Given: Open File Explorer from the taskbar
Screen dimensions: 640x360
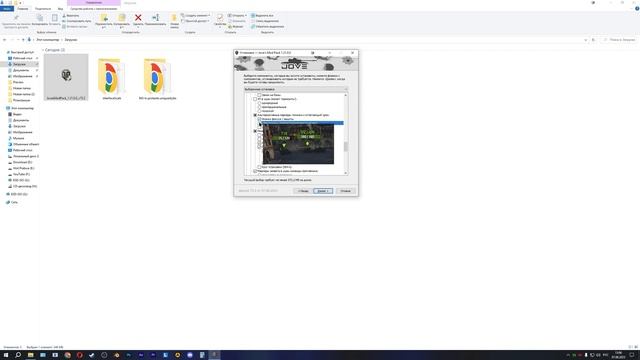Looking at the screenshot, I should pos(30,355).
